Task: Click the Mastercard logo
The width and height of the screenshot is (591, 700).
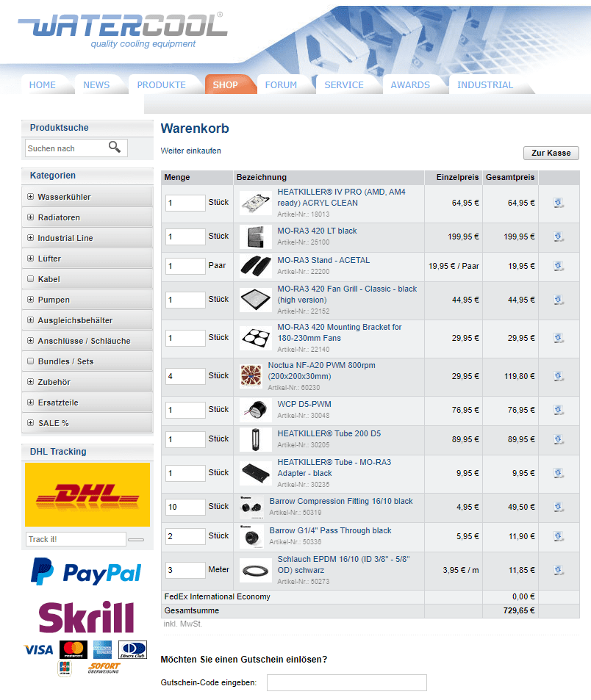Action: tap(74, 649)
